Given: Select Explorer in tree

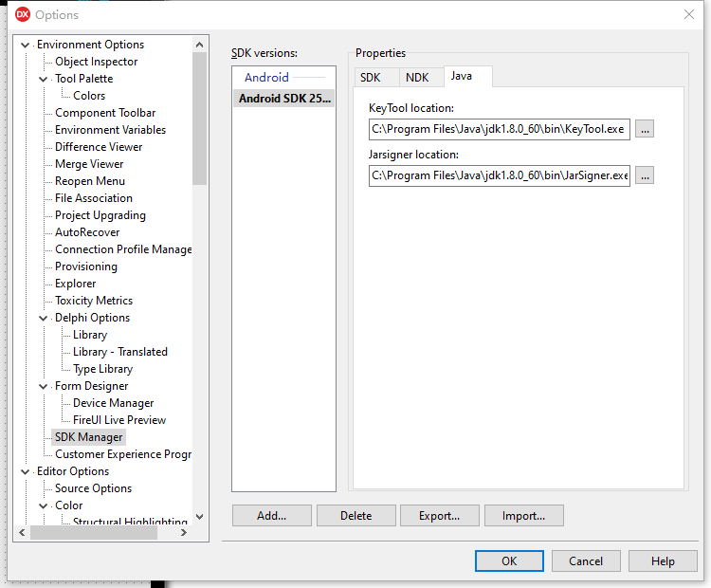Looking at the screenshot, I should pos(75,284).
